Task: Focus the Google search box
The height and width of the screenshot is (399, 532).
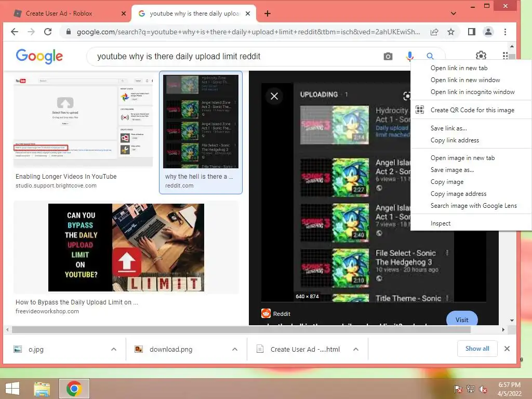Action: click(x=234, y=56)
